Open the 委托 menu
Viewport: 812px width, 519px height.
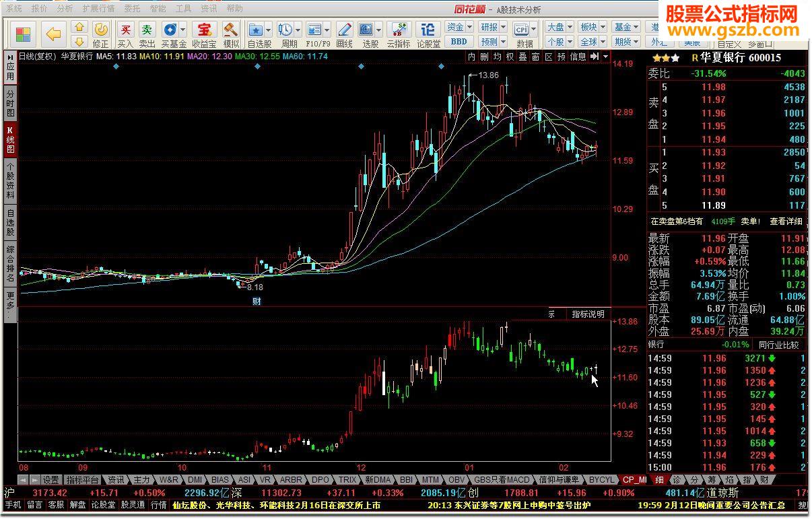133,9
